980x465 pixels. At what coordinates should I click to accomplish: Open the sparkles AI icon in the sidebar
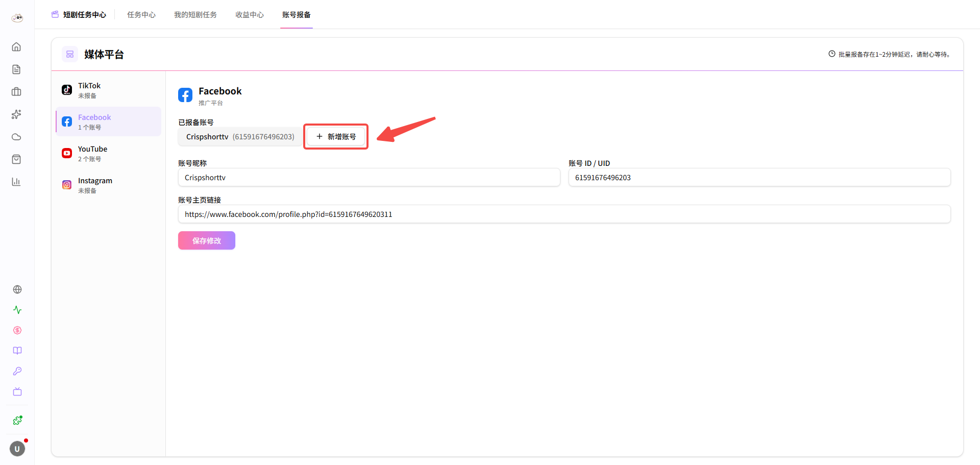pyautogui.click(x=16, y=114)
